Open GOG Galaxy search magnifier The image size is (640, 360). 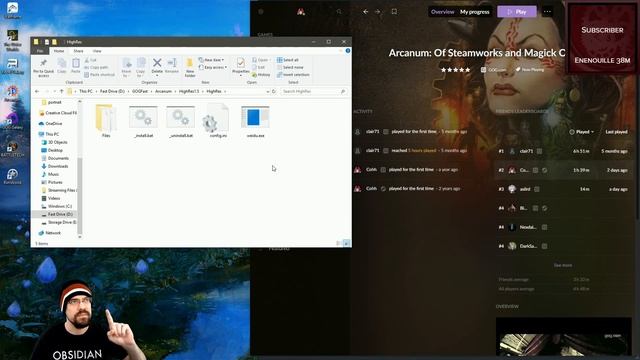click(x=339, y=12)
